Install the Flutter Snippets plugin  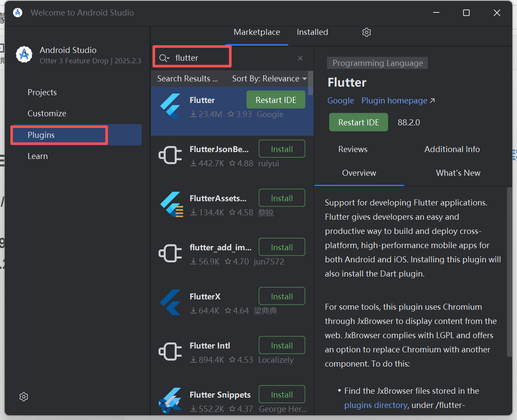coord(282,395)
